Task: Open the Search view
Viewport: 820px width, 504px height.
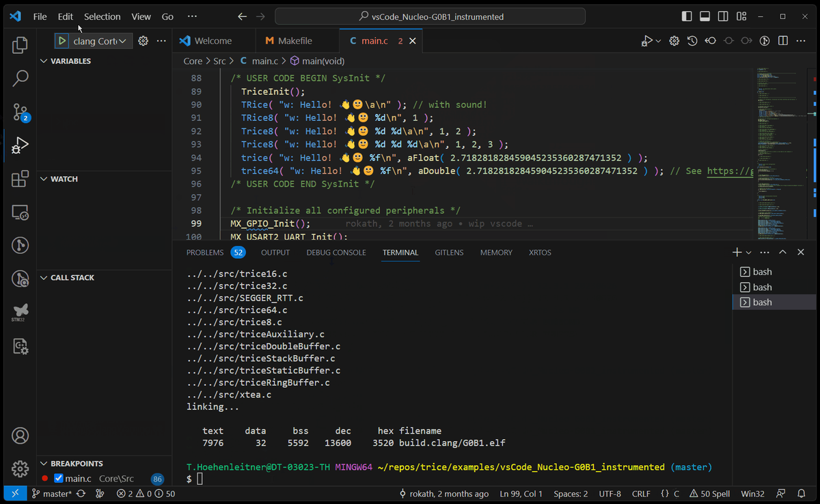Action: (x=20, y=79)
